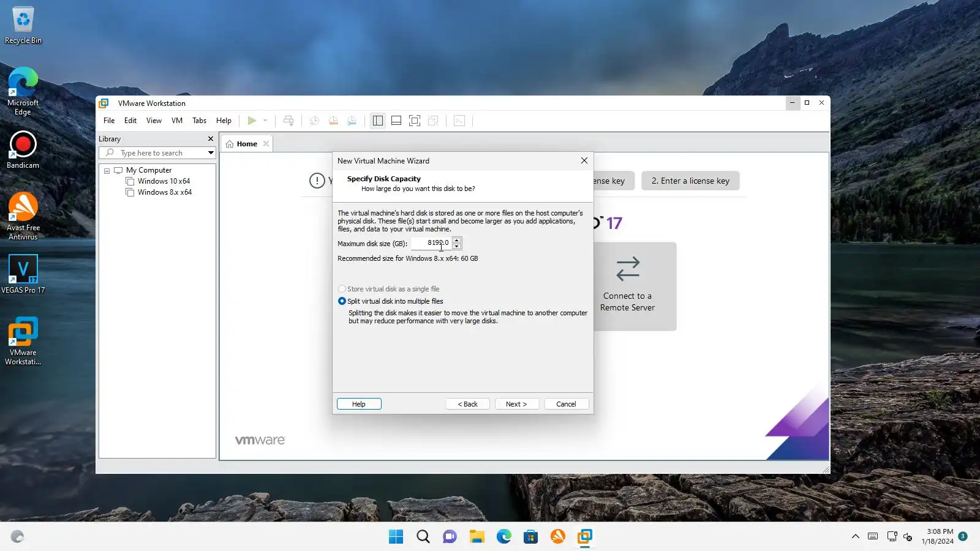The height and width of the screenshot is (551, 980).
Task: Open the VMware Workstation desktop shortcut
Action: click(x=23, y=341)
